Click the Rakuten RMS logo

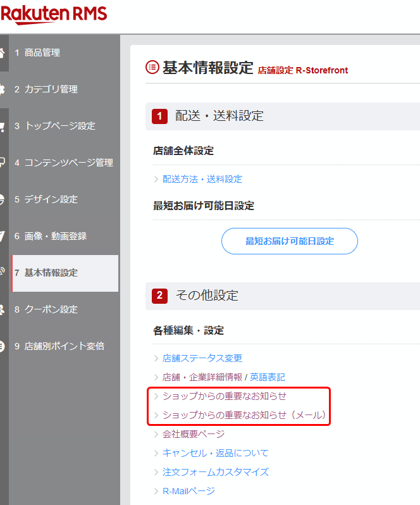coord(53,15)
